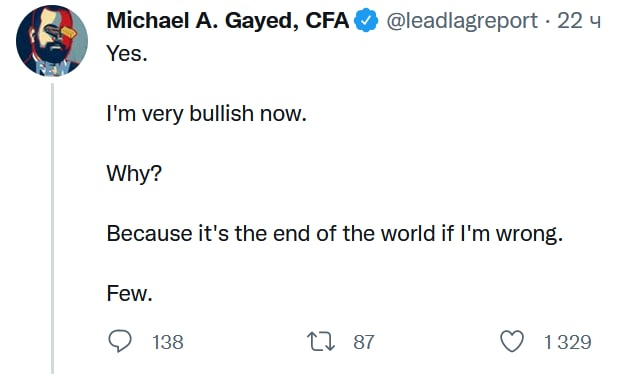Screen dimensions: 625x379
Task: Click the "Why?" line of the tweet
Action: [x=134, y=173]
